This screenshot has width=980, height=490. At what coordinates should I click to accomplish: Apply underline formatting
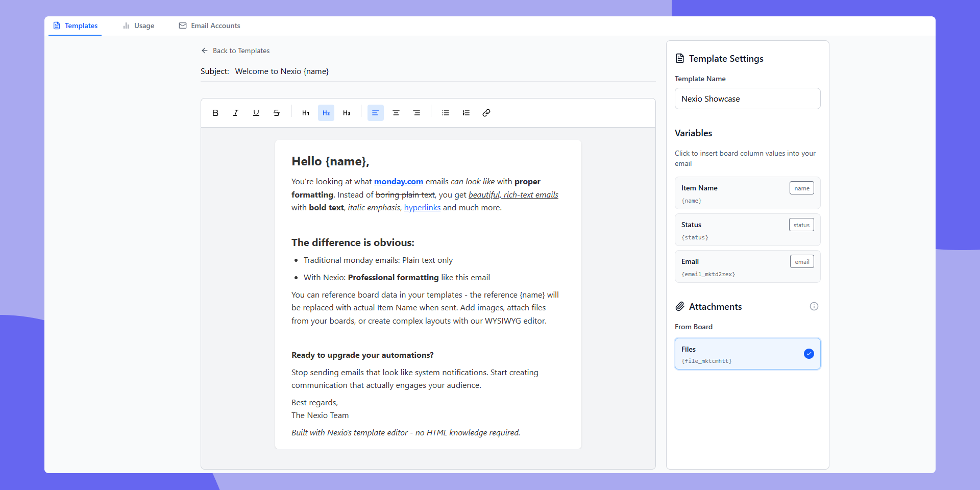click(256, 113)
